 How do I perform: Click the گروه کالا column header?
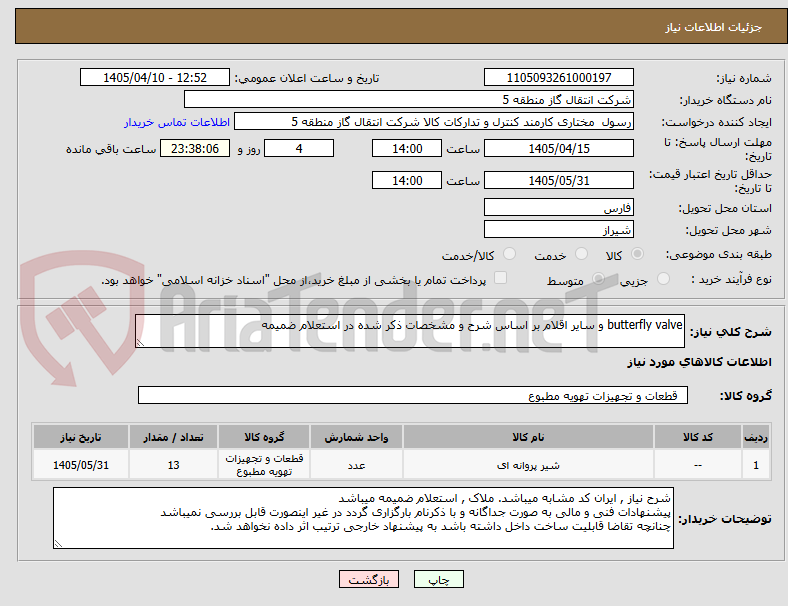point(264,437)
